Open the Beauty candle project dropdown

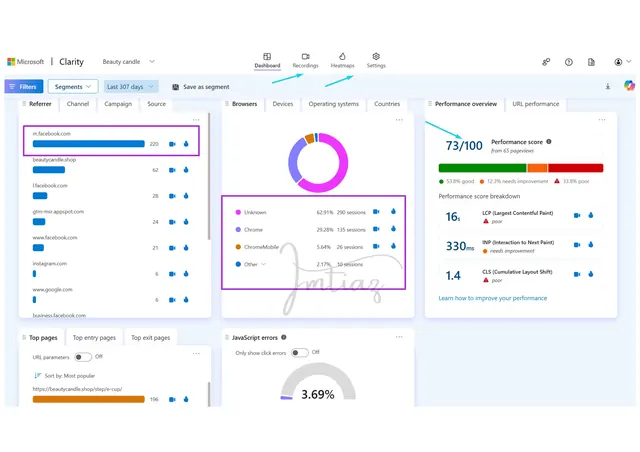129,62
